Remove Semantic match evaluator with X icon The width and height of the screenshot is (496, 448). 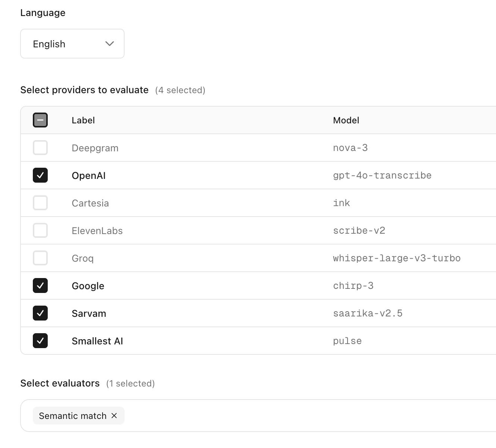coord(114,416)
